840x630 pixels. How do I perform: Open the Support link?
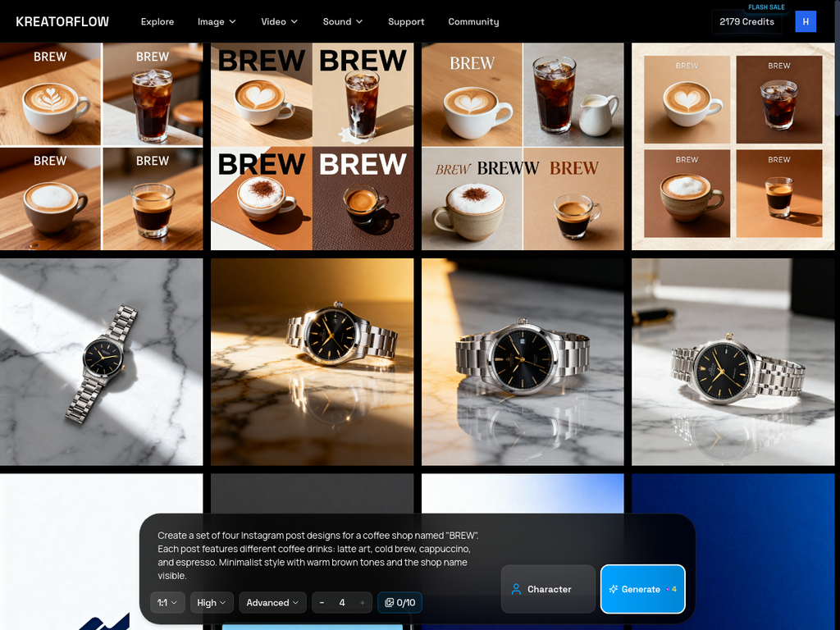click(406, 21)
